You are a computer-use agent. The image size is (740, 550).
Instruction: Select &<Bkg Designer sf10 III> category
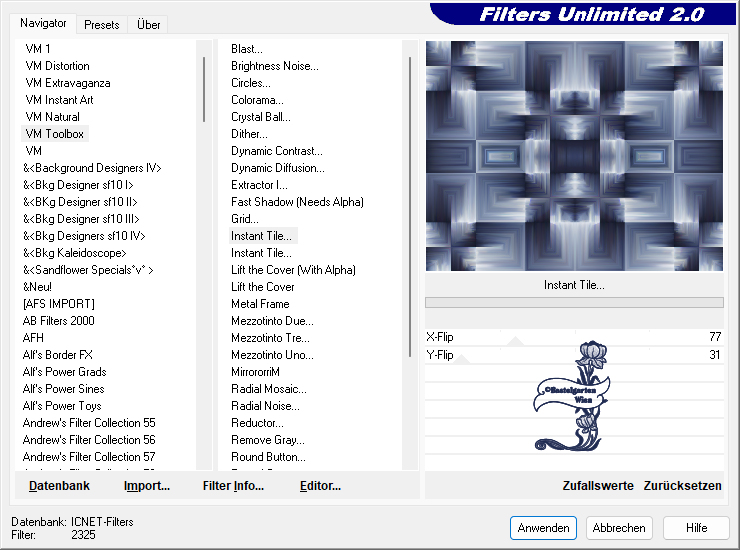click(x=81, y=219)
